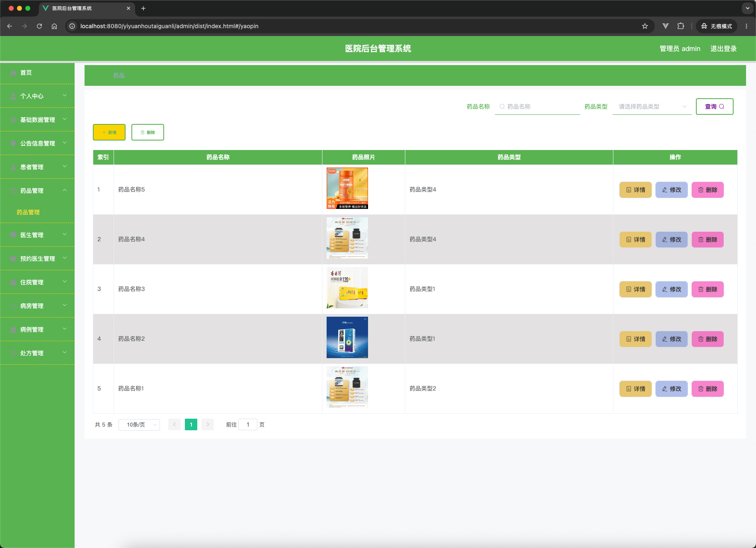
Task: Open Vue devtools extension icon
Action: pyautogui.click(x=666, y=26)
